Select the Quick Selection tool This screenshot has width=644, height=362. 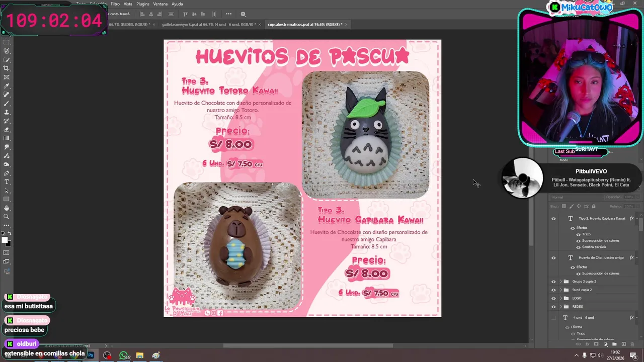pos(7,60)
